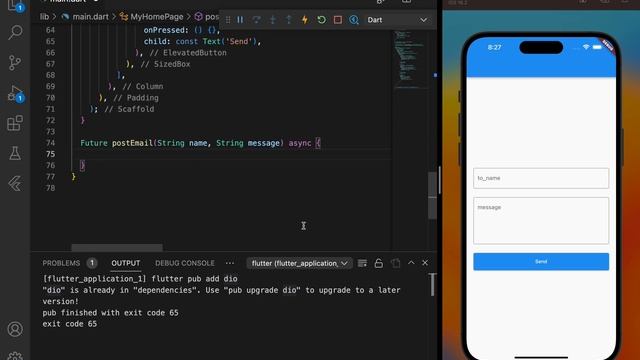Screen dimensions: 640x360
Task: Click 'Send' text on line 65
Action: click(238, 41)
